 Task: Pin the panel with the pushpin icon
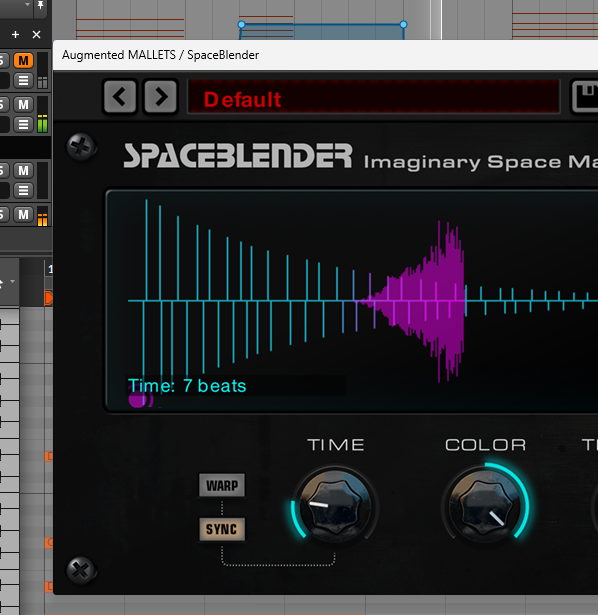pyautogui.click(x=40, y=5)
